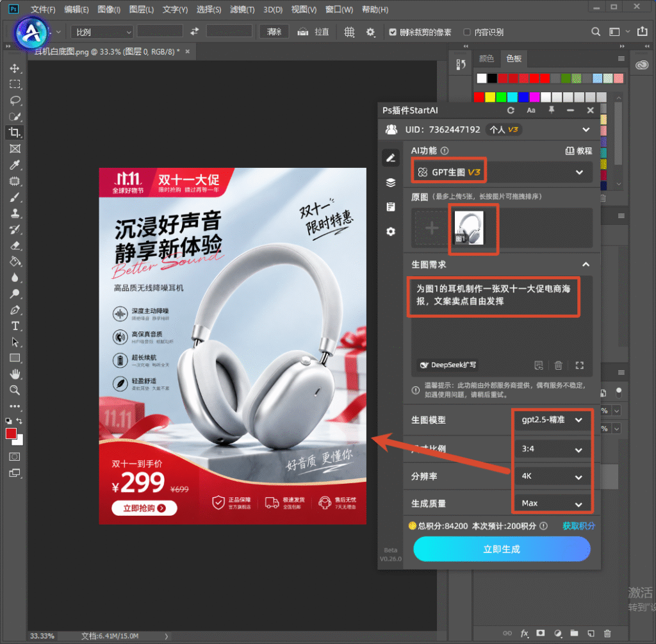Switch to the 颜色 panel tab
This screenshot has height=644, width=656.
point(486,58)
